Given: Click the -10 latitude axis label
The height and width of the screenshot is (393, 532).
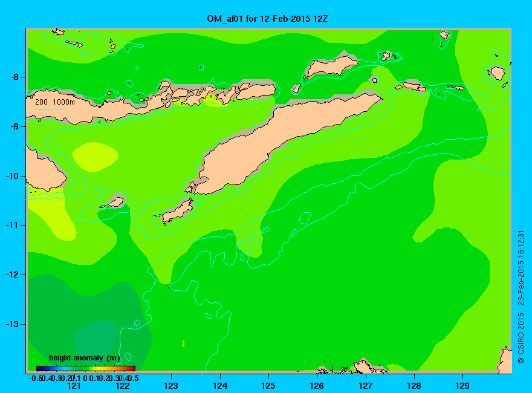Looking at the screenshot, I should 12,176.
